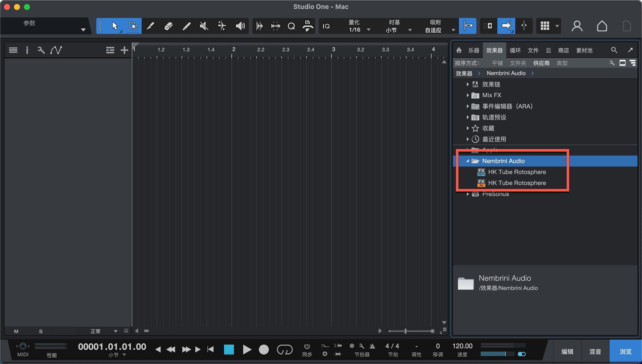Image resolution: width=642 pixels, height=364 pixels.
Task: Open browser search magnifier
Action: coord(614,50)
